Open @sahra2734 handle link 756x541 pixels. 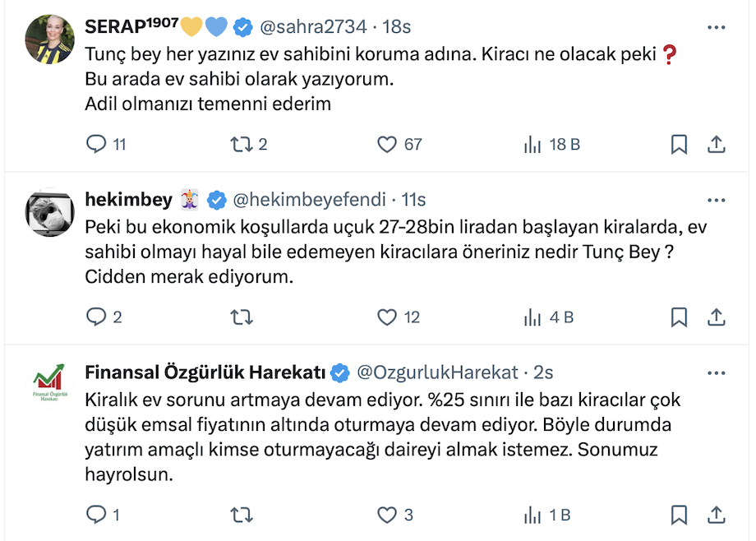tap(313, 27)
